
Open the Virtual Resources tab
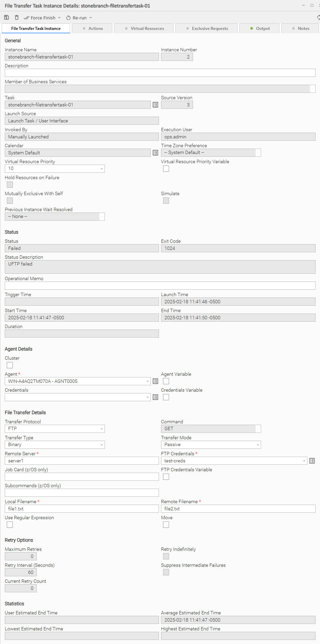pyautogui.click(x=144, y=29)
